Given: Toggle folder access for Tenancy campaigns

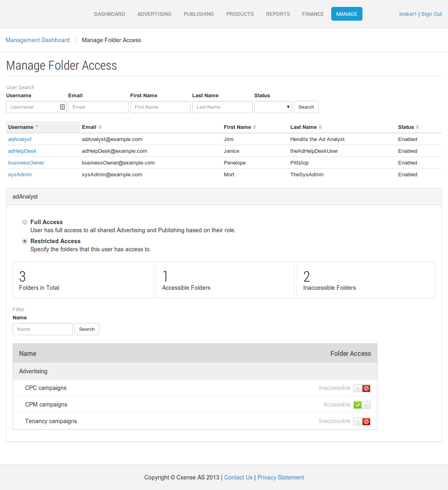Looking at the screenshot, I should click(362, 422).
